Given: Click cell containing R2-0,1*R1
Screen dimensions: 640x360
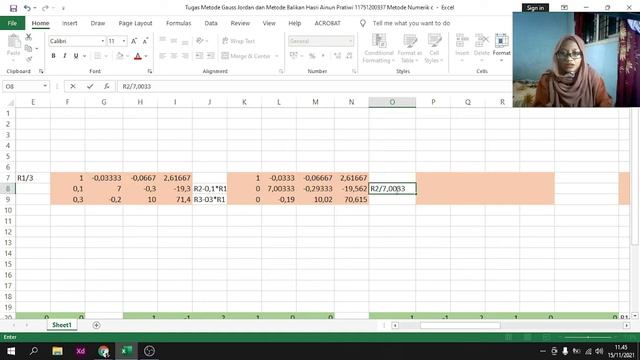Looking at the screenshot, I should [x=209, y=189].
